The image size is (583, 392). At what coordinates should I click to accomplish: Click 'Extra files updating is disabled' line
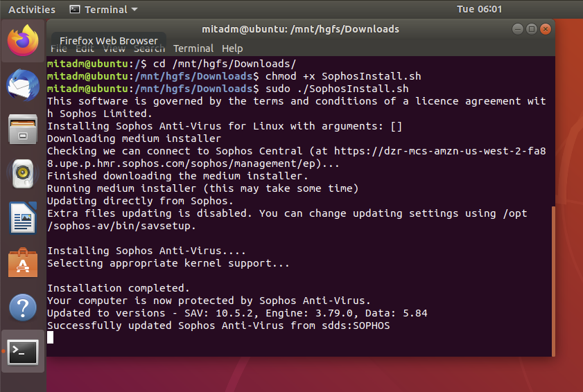click(287, 213)
